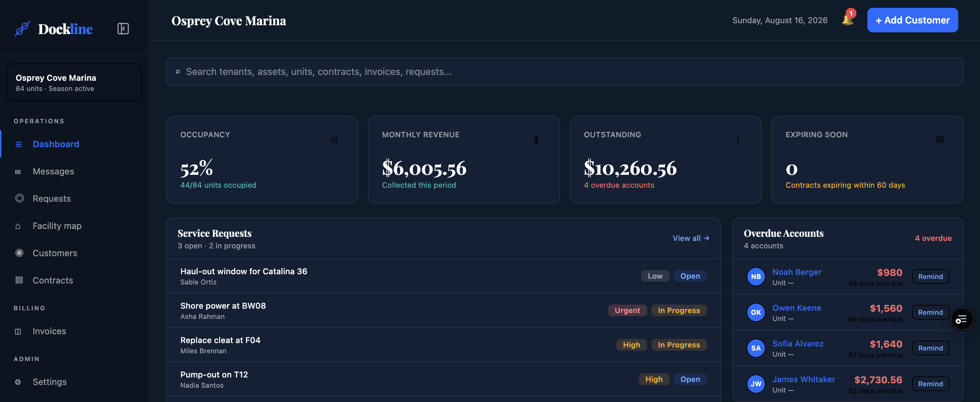This screenshot has width=980, height=402.
Task: Send reminder to Sofia Alvarez
Action: tap(930, 348)
